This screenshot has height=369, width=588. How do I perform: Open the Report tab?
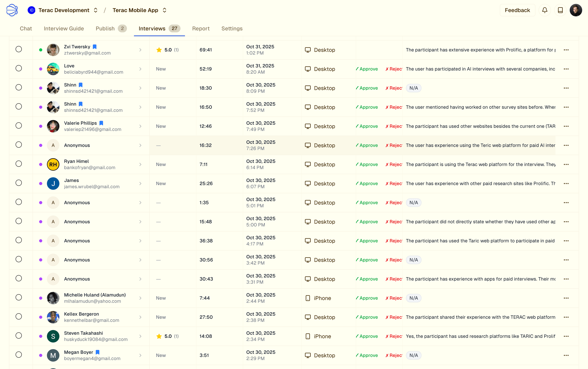[201, 29]
